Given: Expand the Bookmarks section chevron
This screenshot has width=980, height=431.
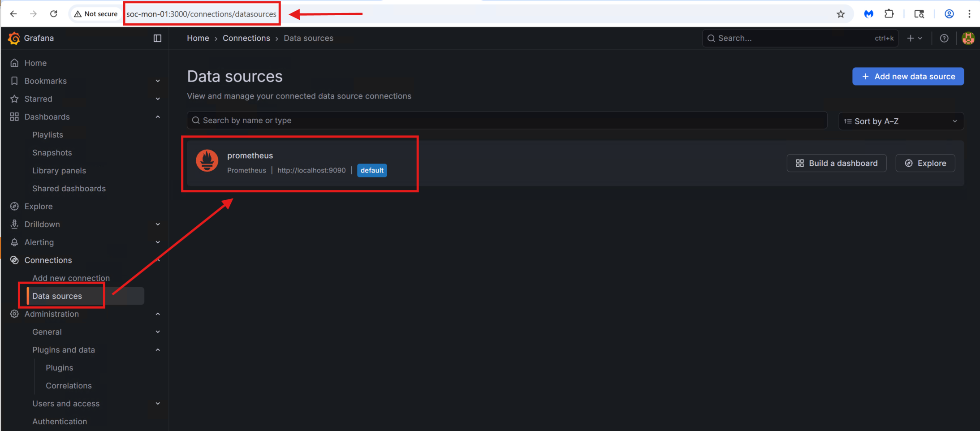Looking at the screenshot, I should (158, 81).
